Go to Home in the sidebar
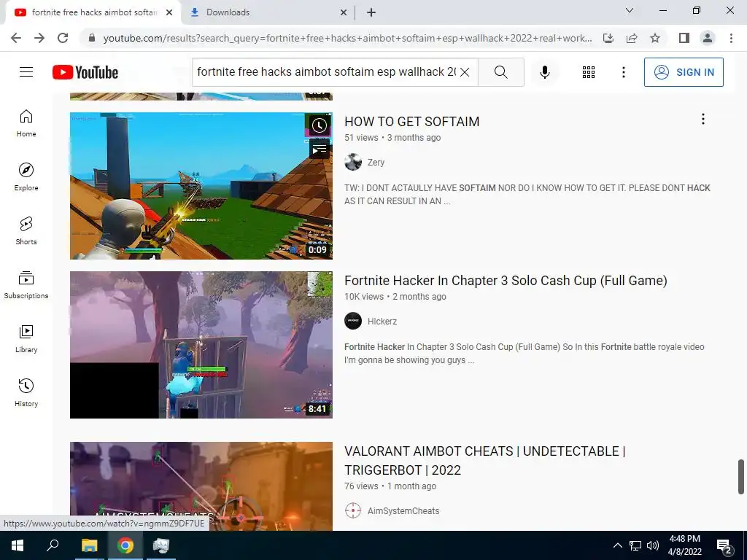This screenshot has height=560, width=747. point(26,123)
